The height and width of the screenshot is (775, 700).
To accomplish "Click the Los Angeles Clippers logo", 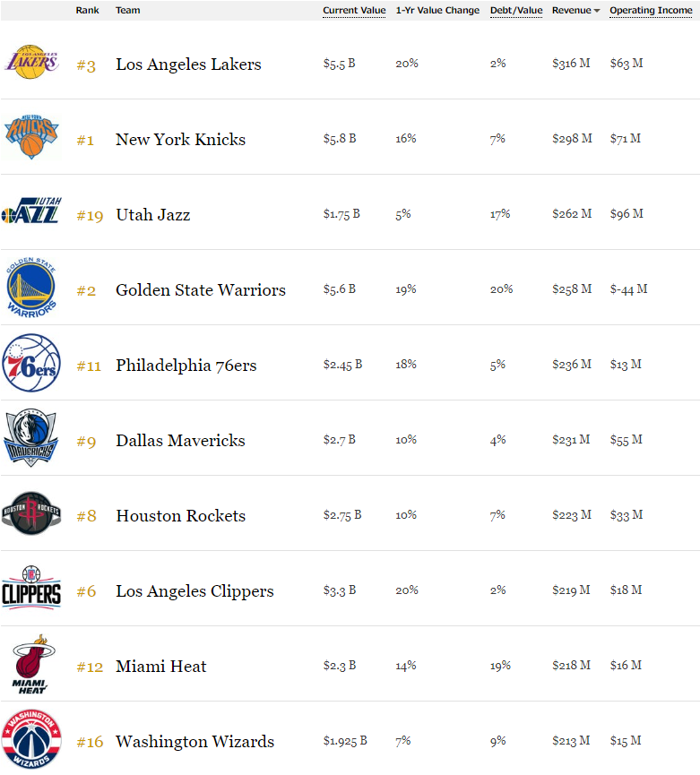I will [x=32, y=590].
